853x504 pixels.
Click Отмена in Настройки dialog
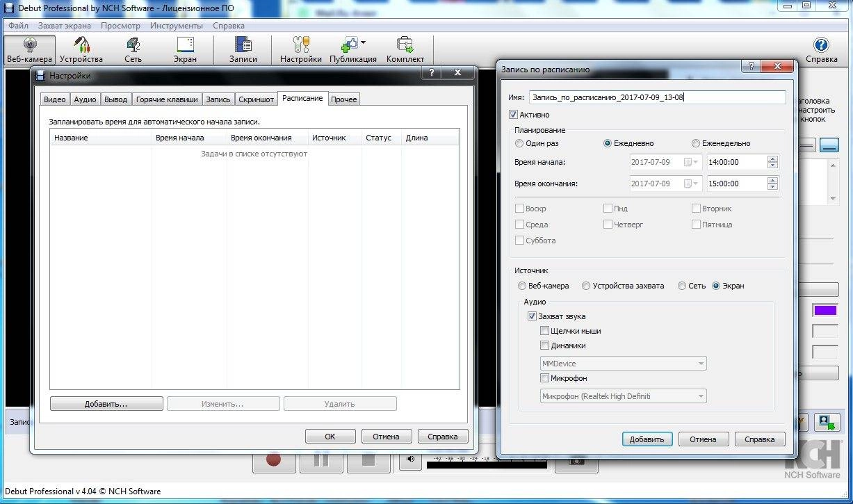point(386,437)
